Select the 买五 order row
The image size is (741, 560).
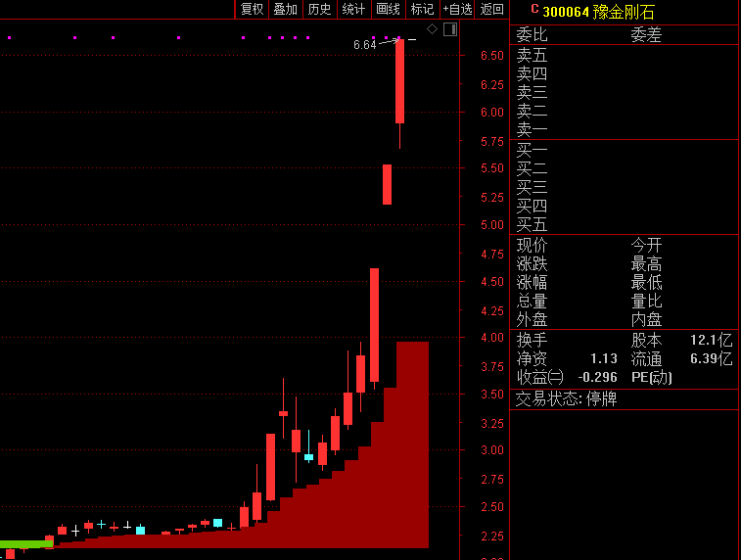coord(624,224)
